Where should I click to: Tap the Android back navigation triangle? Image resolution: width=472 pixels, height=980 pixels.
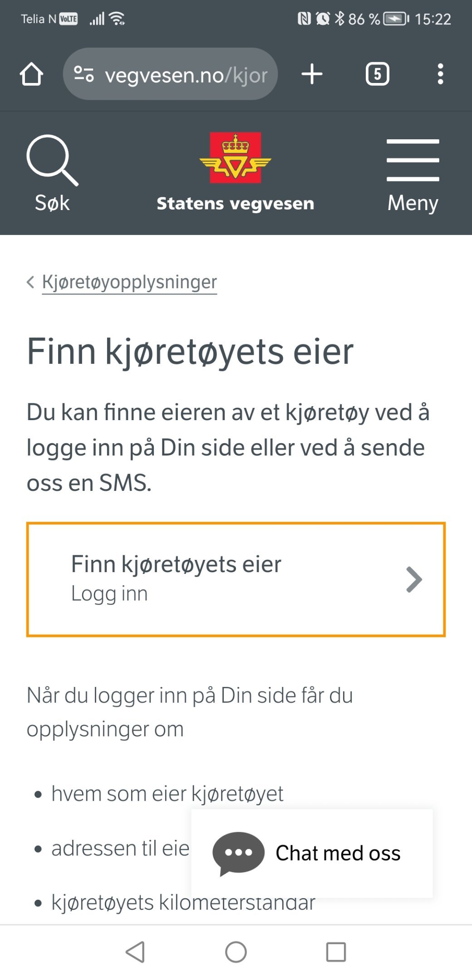(135, 952)
